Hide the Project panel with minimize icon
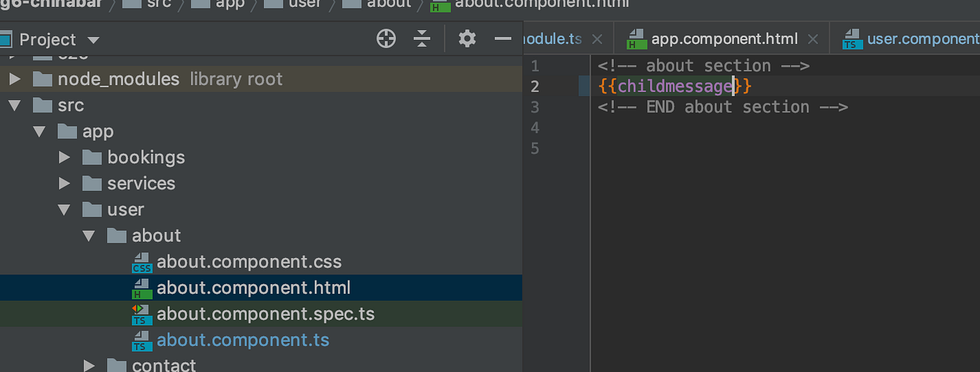Image resolution: width=980 pixels, height=372 pixels. pyautogui.click(x=503, y=38)
